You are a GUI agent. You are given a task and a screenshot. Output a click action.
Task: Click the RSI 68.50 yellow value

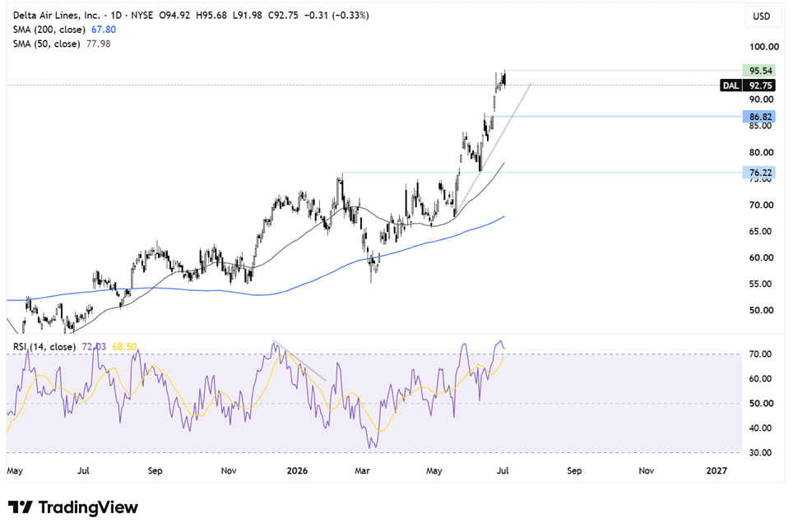(124, 346)
